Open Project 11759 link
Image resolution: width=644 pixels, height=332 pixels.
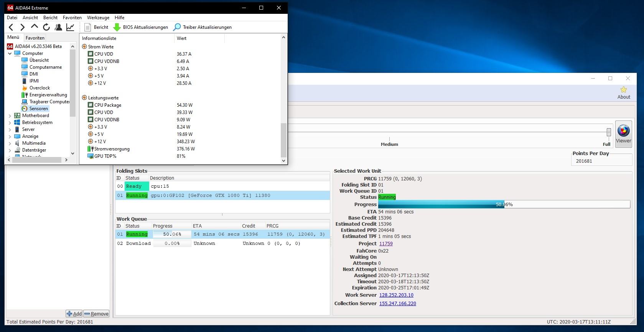[386, 244]
